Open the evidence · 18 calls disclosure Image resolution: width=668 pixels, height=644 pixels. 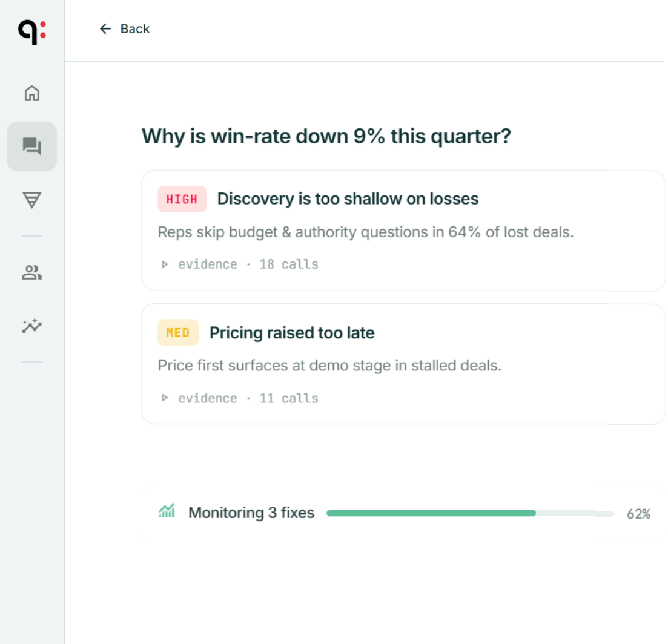[239, 264]
